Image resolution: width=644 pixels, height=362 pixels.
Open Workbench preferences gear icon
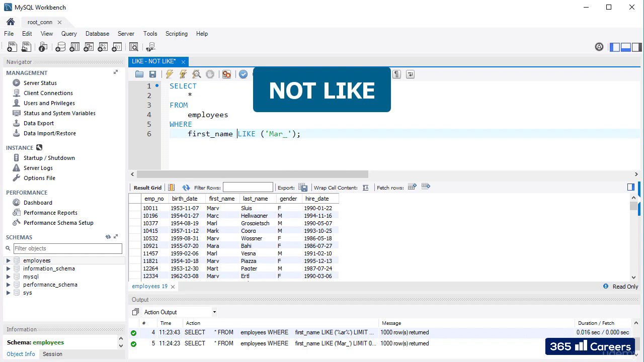[599, 47]
